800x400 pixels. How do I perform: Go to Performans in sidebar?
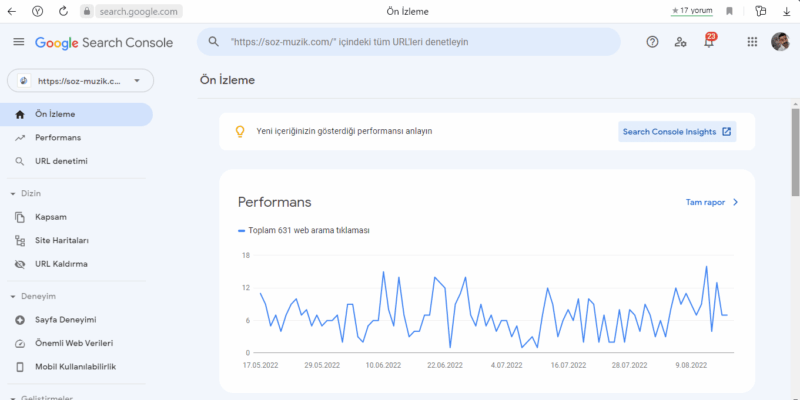[x=58, y=137]
